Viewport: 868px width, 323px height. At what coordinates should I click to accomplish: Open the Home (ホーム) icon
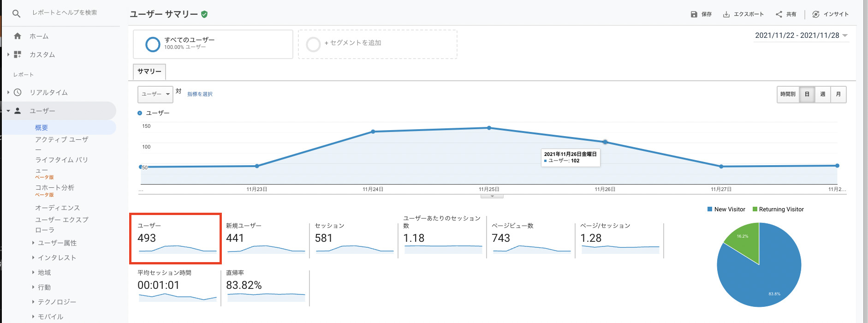click(x=18, y=36)
